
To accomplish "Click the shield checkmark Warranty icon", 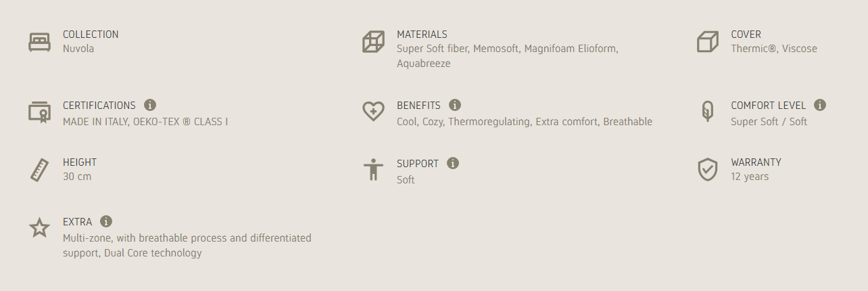I will point(707,170).
